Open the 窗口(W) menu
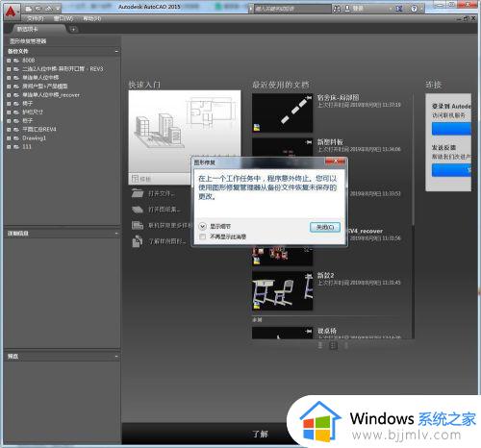The width and height of the screenshot is (481, 448). click(x=63, y=18)
